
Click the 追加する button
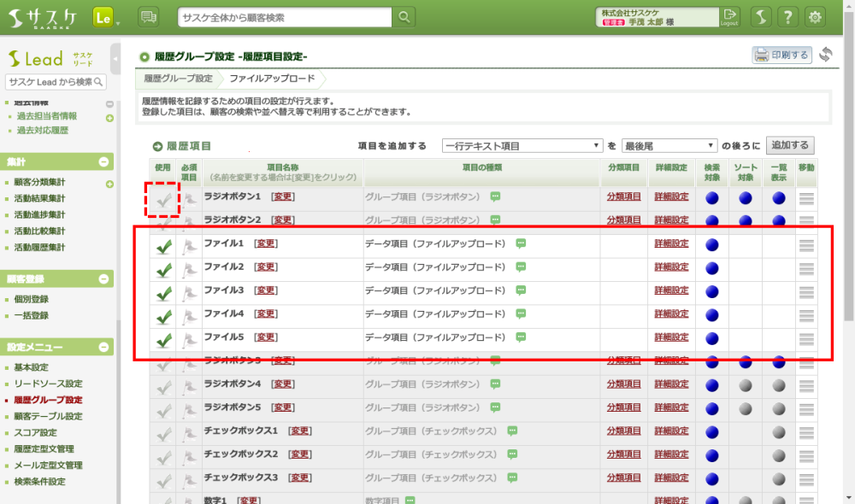click(x=790, y=145)
